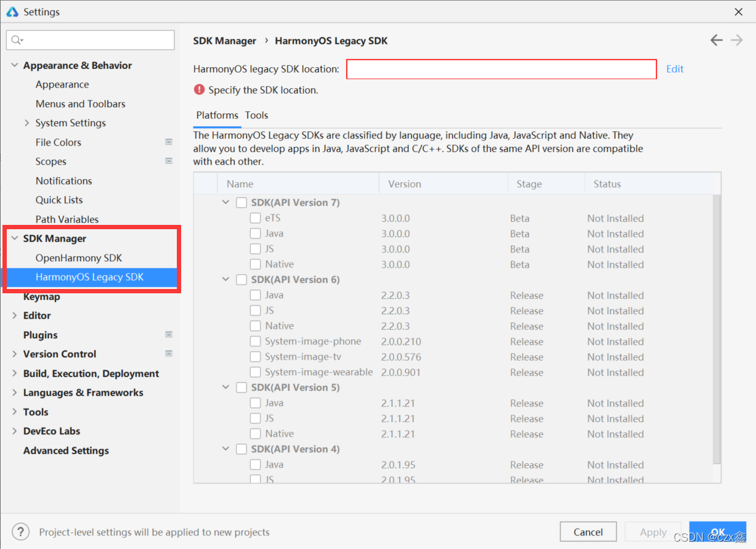Viewport: 756px width, 549px height.
Task: Click the red error icon
Action: click(199, 89)
